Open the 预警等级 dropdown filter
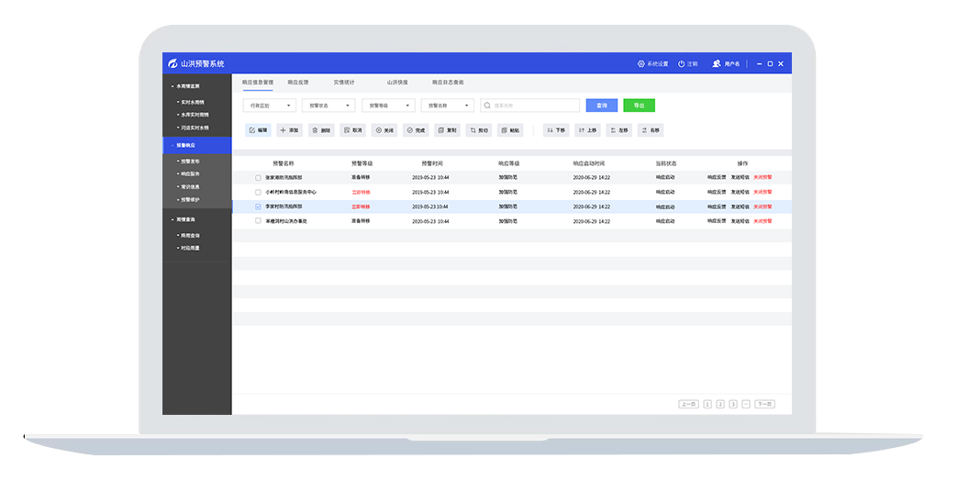 point(388,106)
